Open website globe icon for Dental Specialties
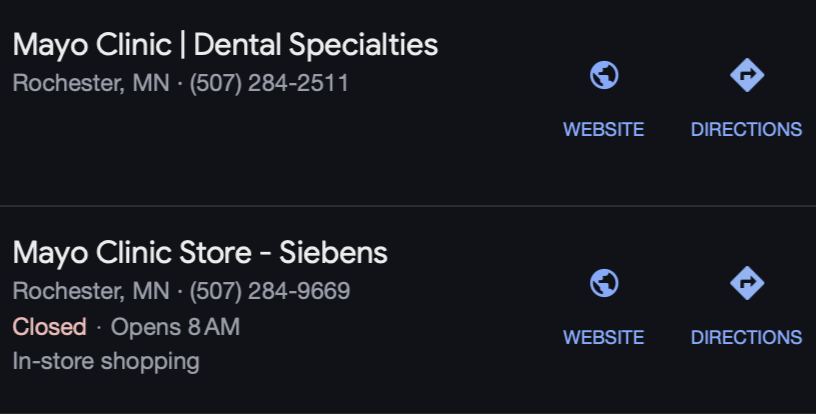The width and height of the screenshot is (816, 414). 604,75
